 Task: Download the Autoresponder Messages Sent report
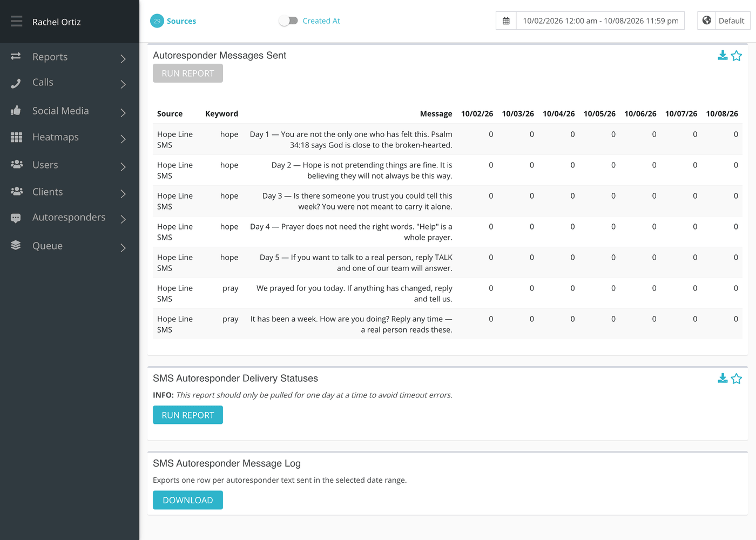[x=723, y=56]
